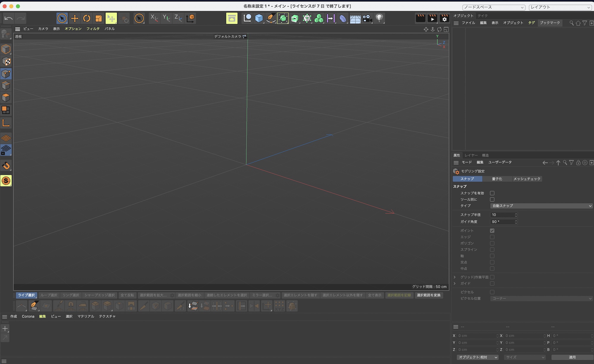
Task: Click the Scale tool icon
Action: [x=98, y=18]
